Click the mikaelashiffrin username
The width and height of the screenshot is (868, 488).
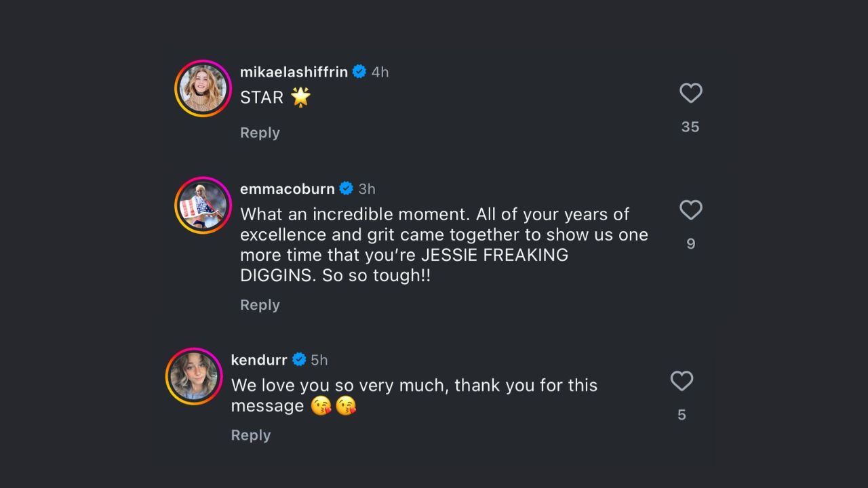(294, 72)
